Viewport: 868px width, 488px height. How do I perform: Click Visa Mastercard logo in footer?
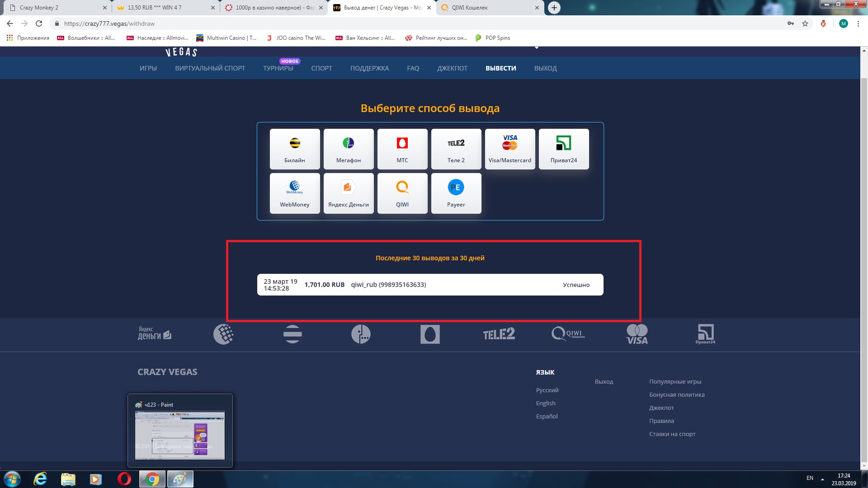click(637, 334)
